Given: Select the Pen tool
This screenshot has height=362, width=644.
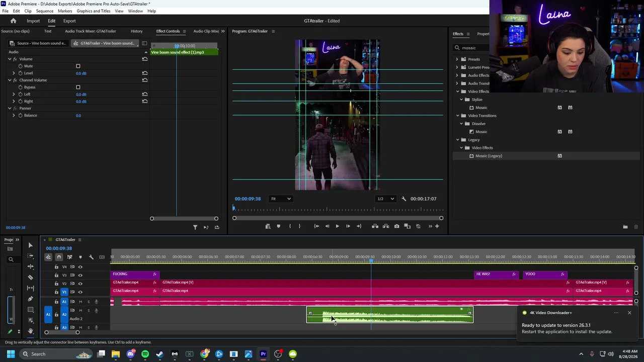Looking at the screenshot, I should click(x=30, y=299).
